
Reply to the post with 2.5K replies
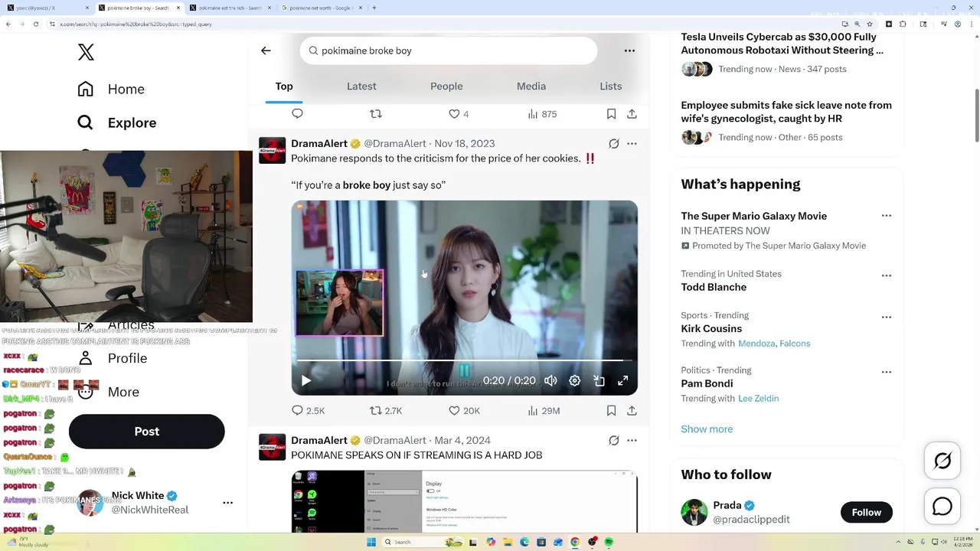[309, 411]
